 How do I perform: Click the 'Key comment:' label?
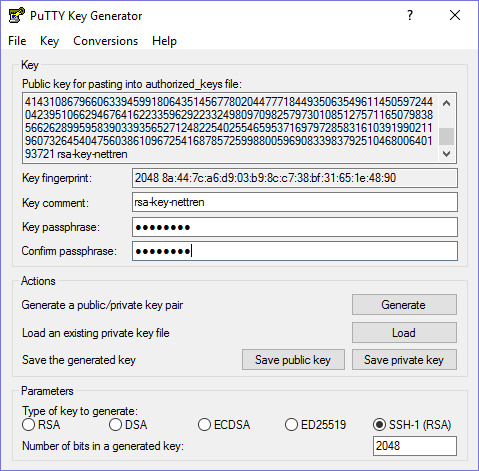(x=55, y=203)
